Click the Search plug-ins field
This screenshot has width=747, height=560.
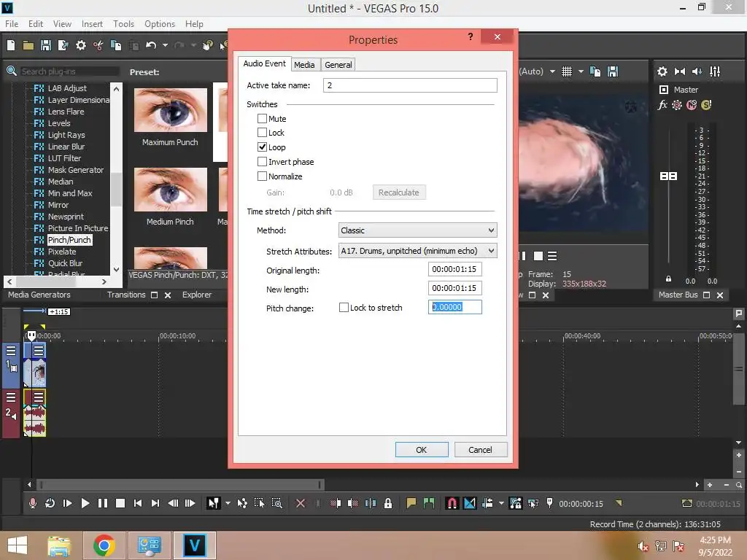69,71
